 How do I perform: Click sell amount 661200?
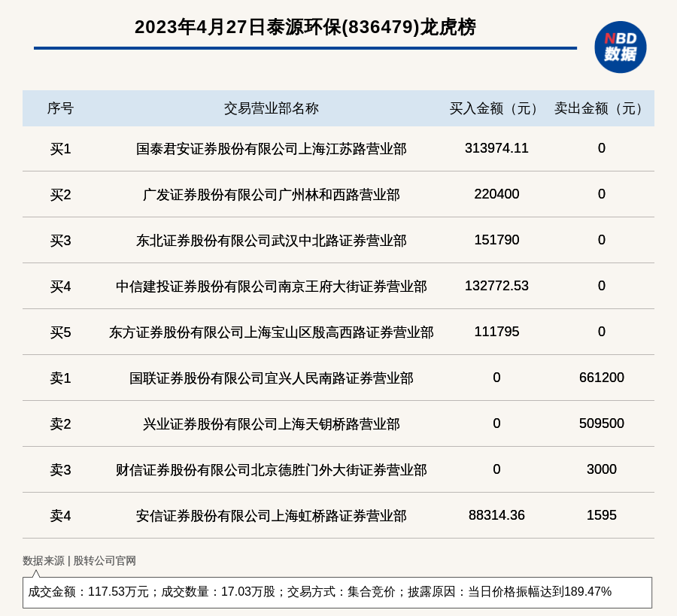(x=602, y=378)
